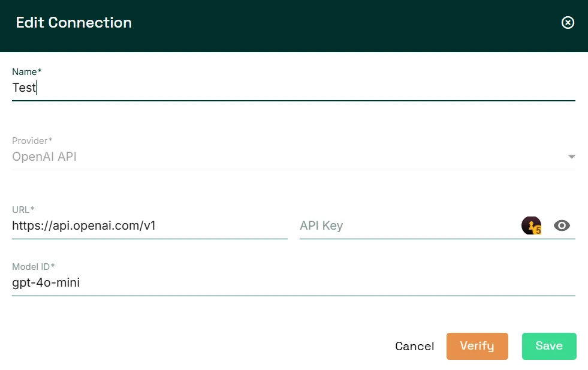Open the password manager icon in API Key field
Screen dimensions: 588x370
(531, 225)
